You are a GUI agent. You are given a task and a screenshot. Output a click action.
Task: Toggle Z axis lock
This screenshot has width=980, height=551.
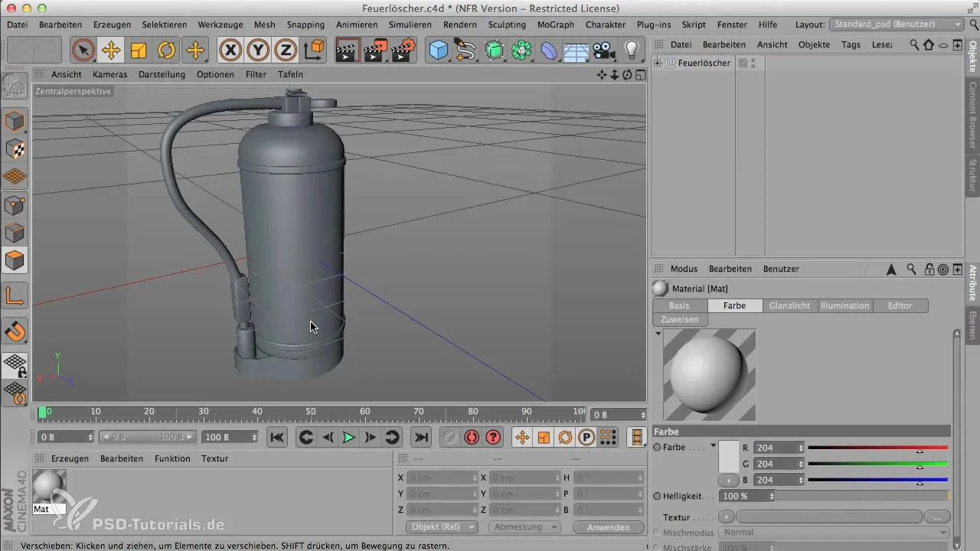286,51
